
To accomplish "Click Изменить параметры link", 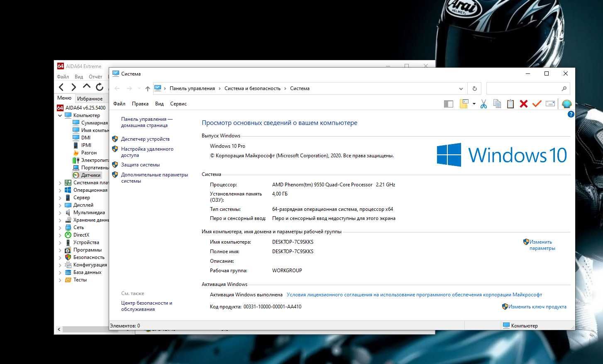I will click(x=542, y=245).
